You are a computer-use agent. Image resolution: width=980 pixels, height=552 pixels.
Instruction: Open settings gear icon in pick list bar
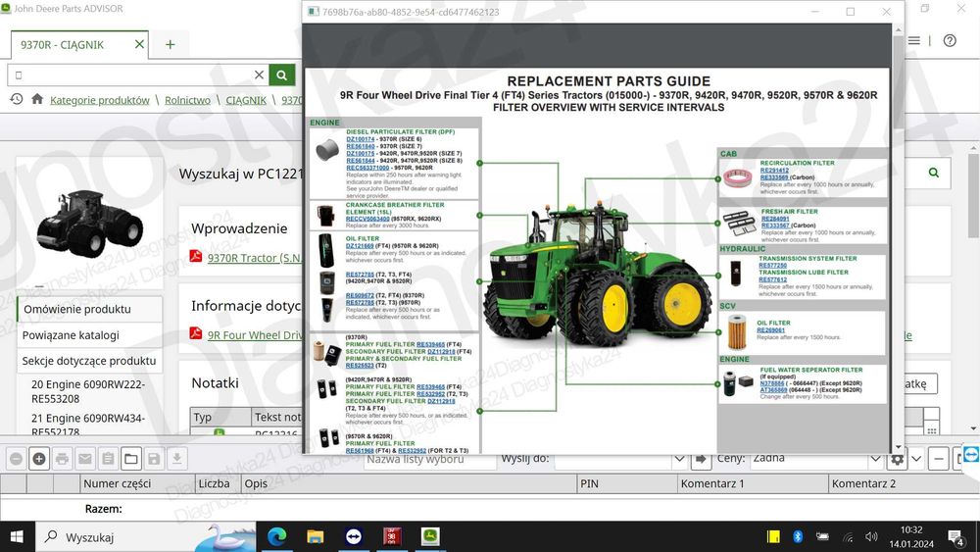click(x=897, y=460)
